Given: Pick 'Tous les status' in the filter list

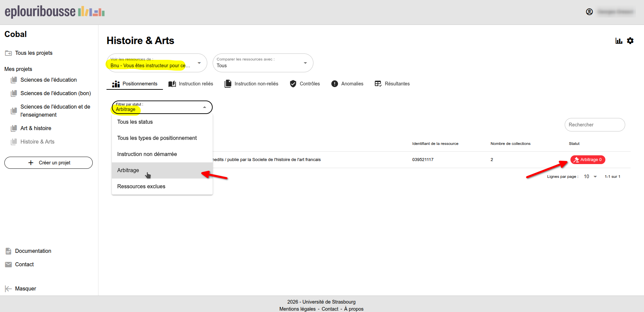Looking at the screenshot, I should tap(135, 122).
